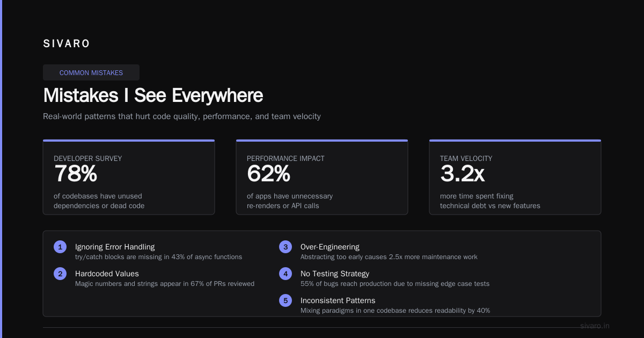Click the number 3 circle badge
This screenshot has width=644, height=338.
(x=286, y=247)
